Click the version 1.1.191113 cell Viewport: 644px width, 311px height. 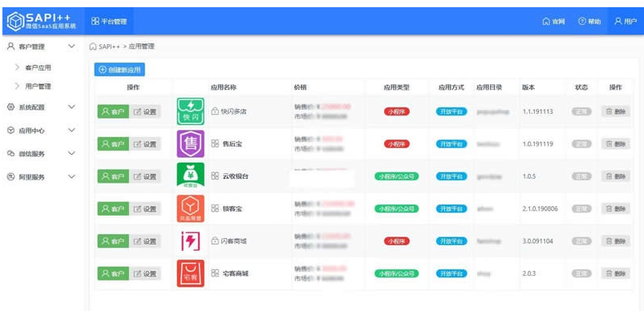click(537, 111)
